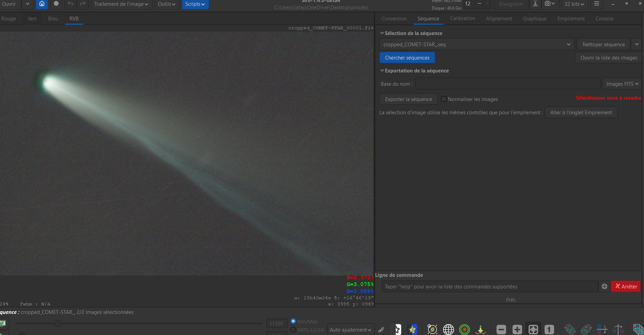Click the zoom to fit icon

point(533,329)
